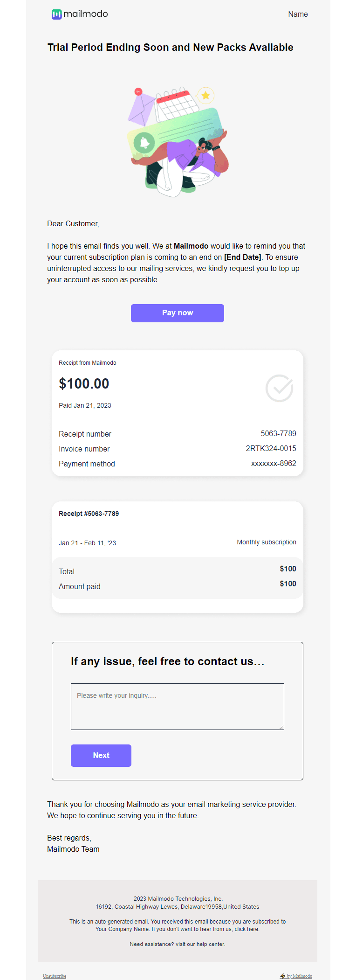Click the star badge in the illustration
Image resolution: width=356 pixels, height=980 pixels.
[205, 96]
